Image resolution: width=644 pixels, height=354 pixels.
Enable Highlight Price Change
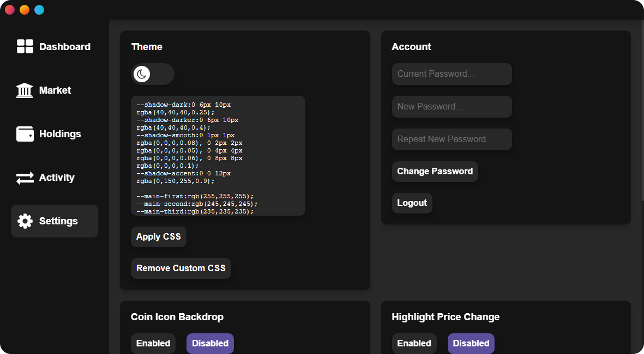414,343
